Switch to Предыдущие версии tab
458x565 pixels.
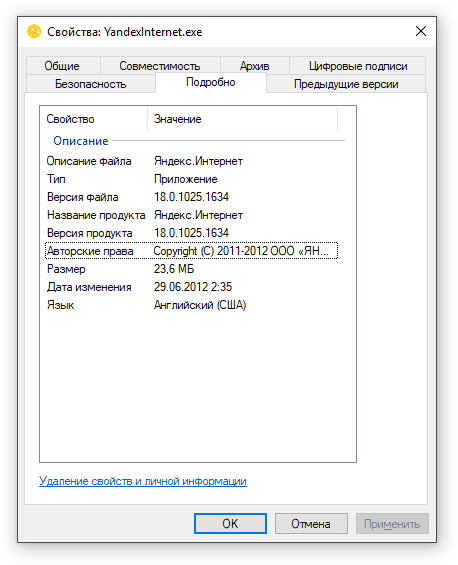(346, 84)
